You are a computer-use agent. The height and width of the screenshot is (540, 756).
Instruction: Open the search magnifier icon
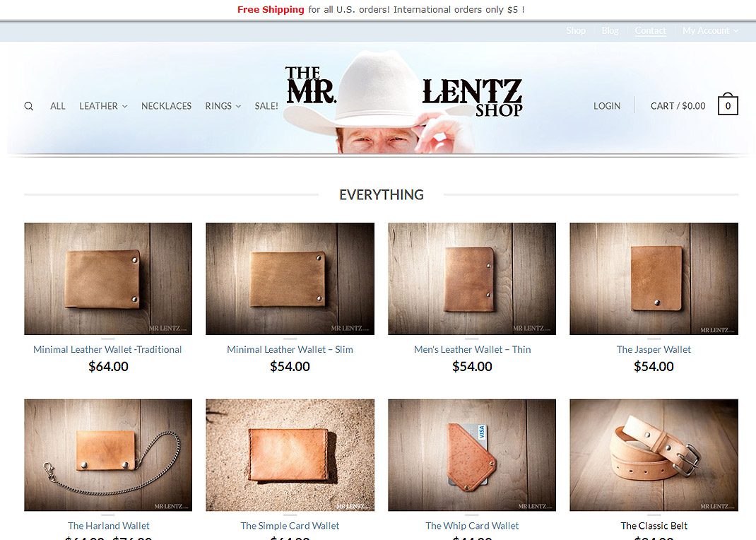point(29,106)
